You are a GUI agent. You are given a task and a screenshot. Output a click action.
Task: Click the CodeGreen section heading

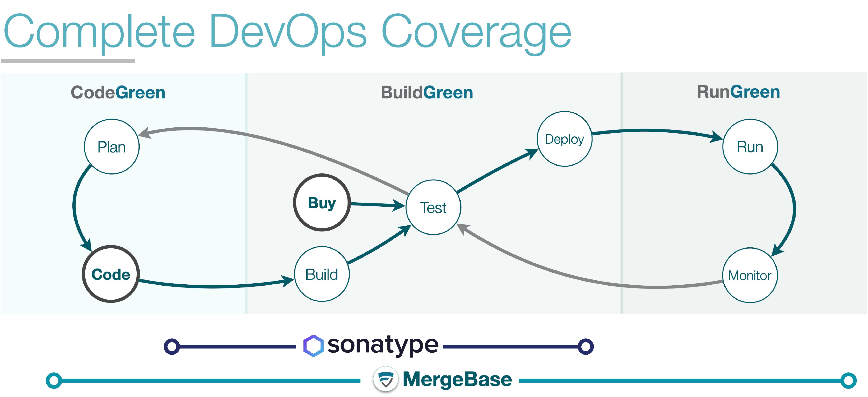(x=118, y=92)
